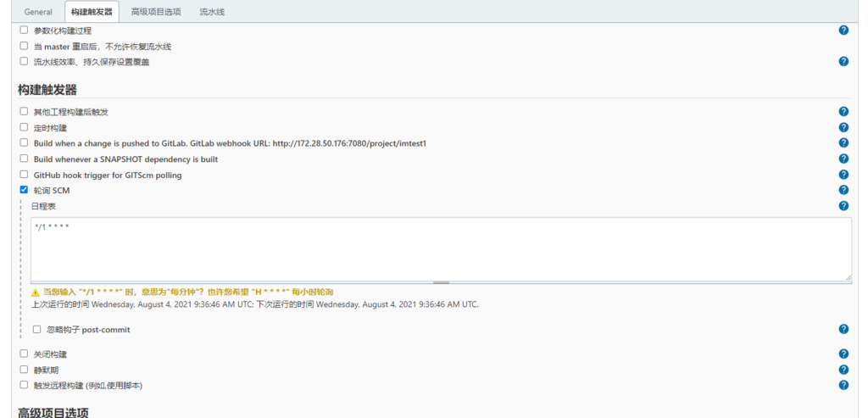Screen dimensions: 868x418
Task: Open help icon for 定时构建
Action: pos(843,128)
